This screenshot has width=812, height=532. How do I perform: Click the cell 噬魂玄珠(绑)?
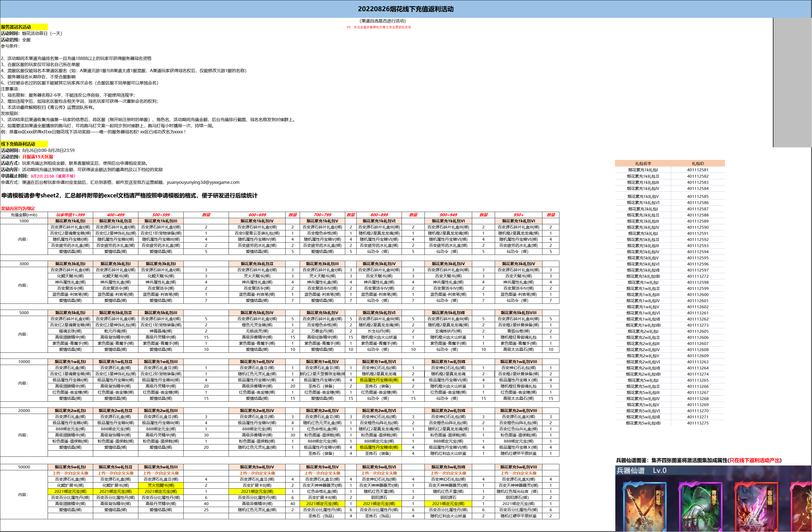[70, 331]
